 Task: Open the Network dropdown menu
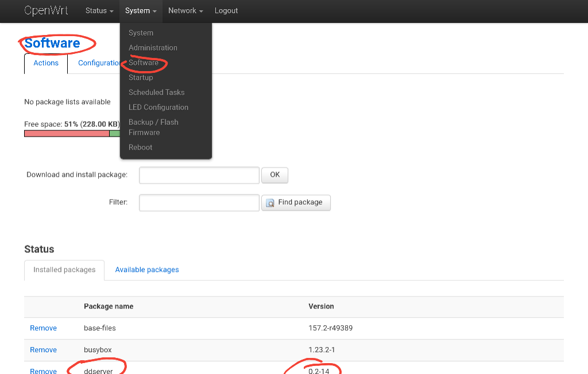click(x=185, y=11)
